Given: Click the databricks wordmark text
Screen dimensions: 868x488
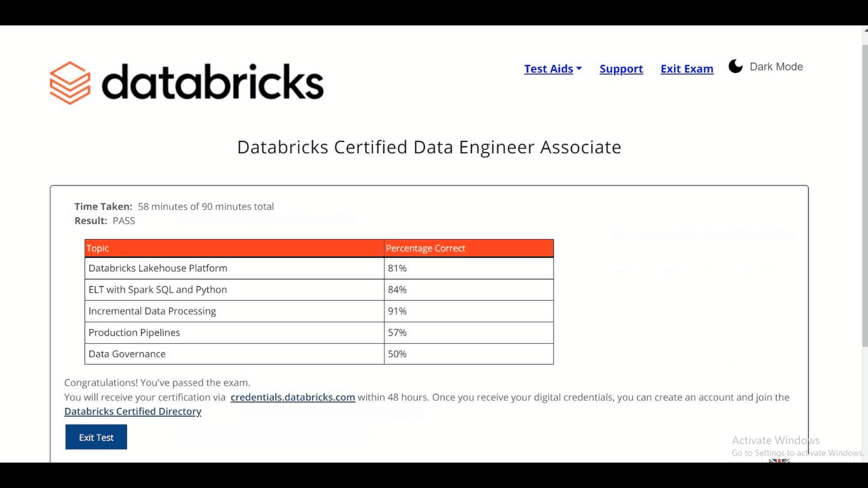Looking at the screenshot, I should [212, 83].
